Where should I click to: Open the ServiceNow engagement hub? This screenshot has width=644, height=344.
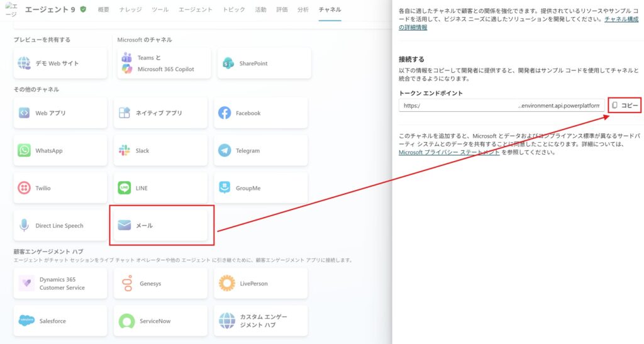click(160, 321)
